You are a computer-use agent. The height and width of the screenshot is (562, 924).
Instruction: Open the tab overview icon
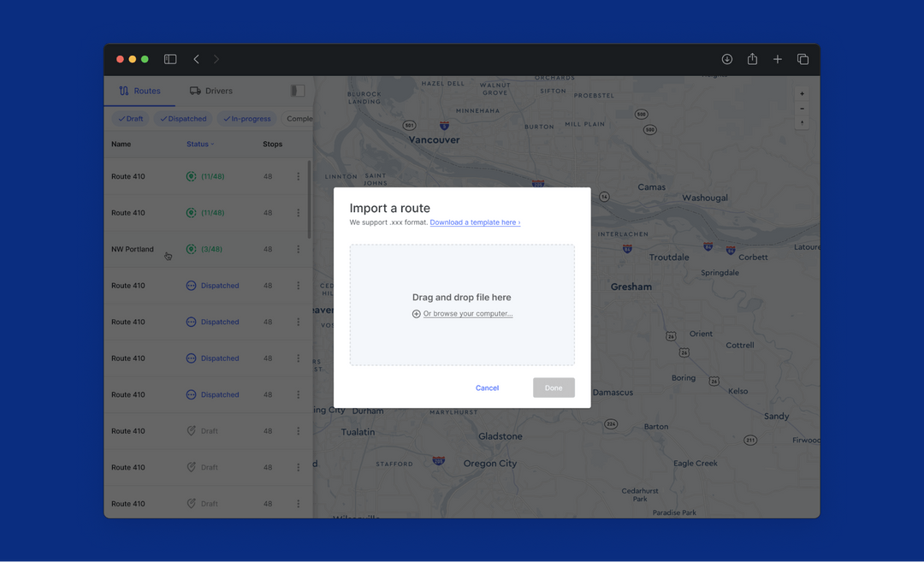803,59
